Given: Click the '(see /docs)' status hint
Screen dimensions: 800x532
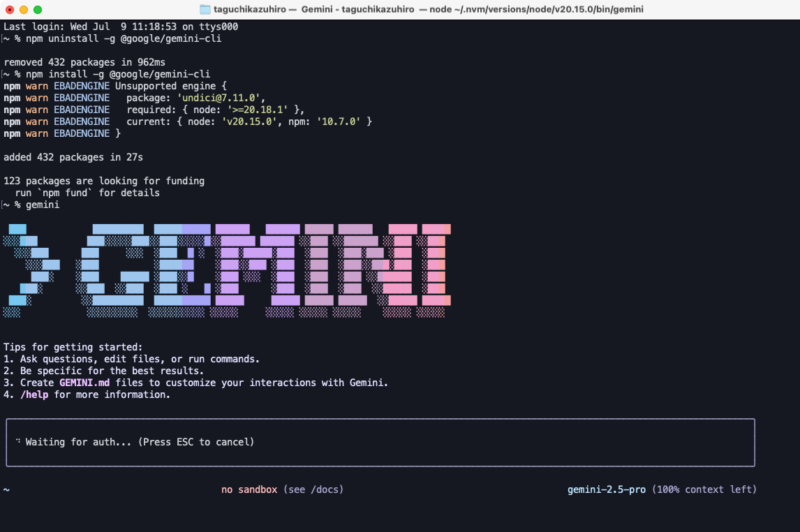Looking at the screenshot, I should [x=313, y=489].
